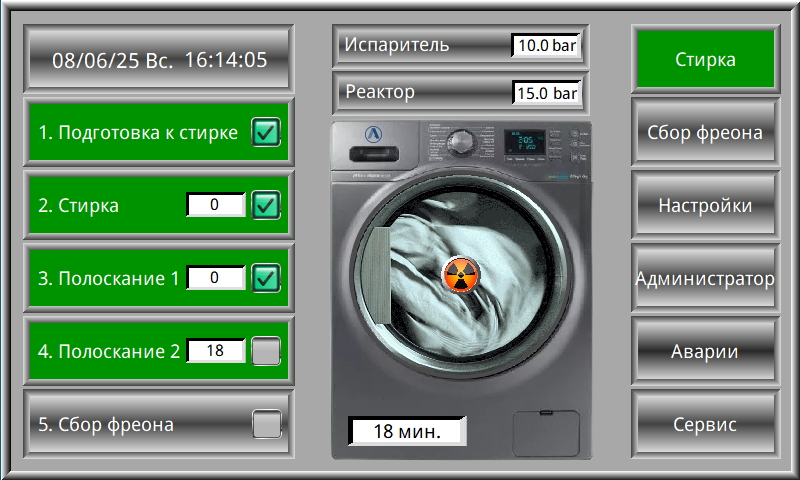Uncheck the Подготовка к стирке checkbox

[x=265, y=132]
